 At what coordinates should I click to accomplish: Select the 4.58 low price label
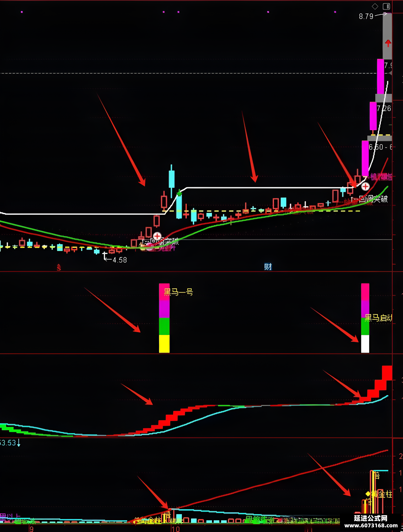[119, 260]
